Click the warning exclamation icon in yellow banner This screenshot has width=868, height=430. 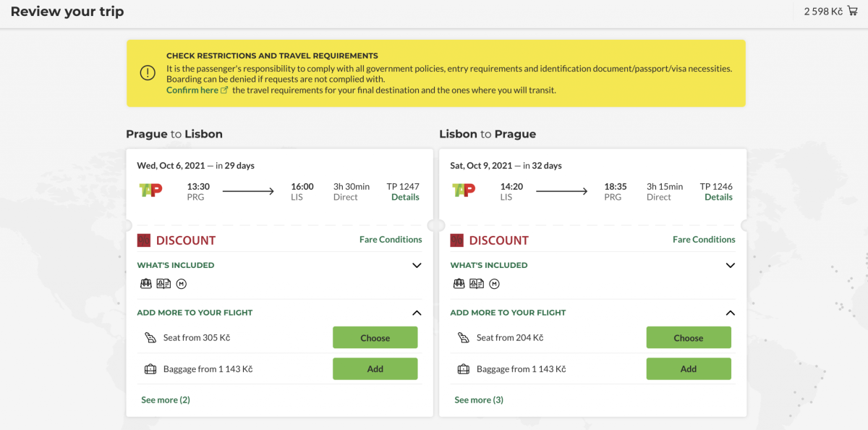point(148,73)
